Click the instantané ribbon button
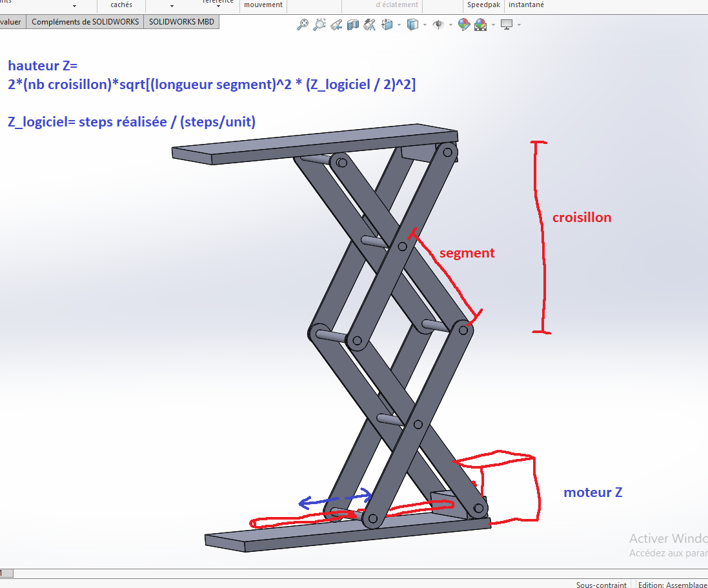This screenshot has width=708, height=588. [x=526, y=5]
